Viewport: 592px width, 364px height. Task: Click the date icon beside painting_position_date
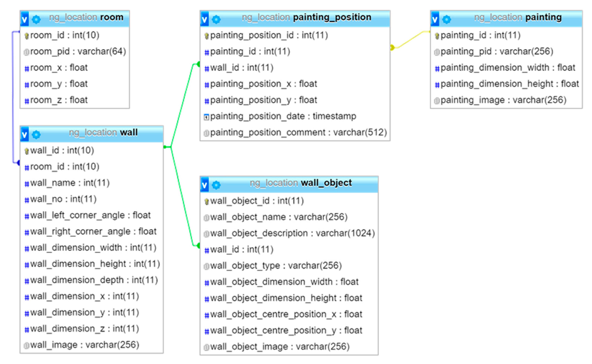click(x=206, y=117)
